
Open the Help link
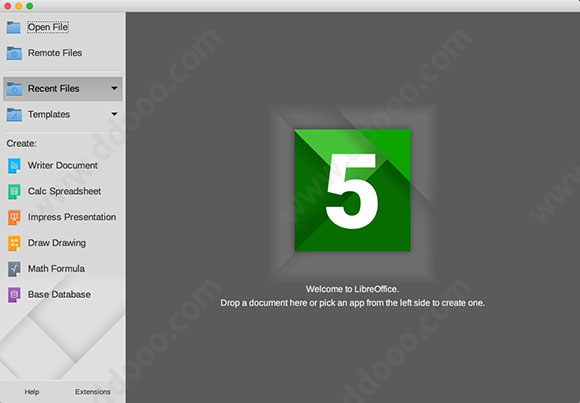click(x=32, y=392)
